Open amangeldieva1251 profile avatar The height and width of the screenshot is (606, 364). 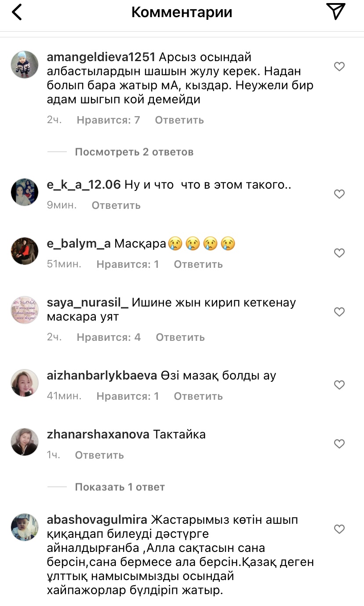click(25, 65)
